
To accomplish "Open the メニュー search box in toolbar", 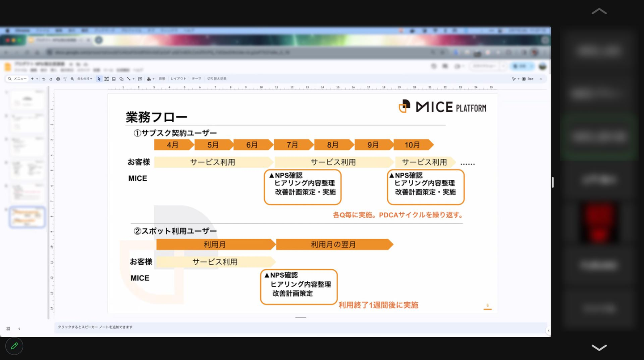I will [x=17, y=79].
